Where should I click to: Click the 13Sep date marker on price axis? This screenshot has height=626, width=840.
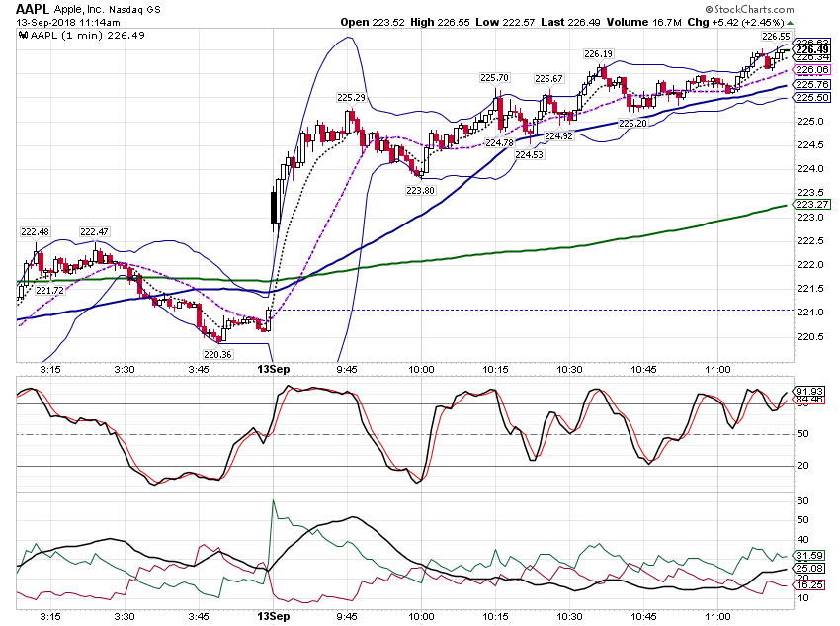tap(273, 369)
